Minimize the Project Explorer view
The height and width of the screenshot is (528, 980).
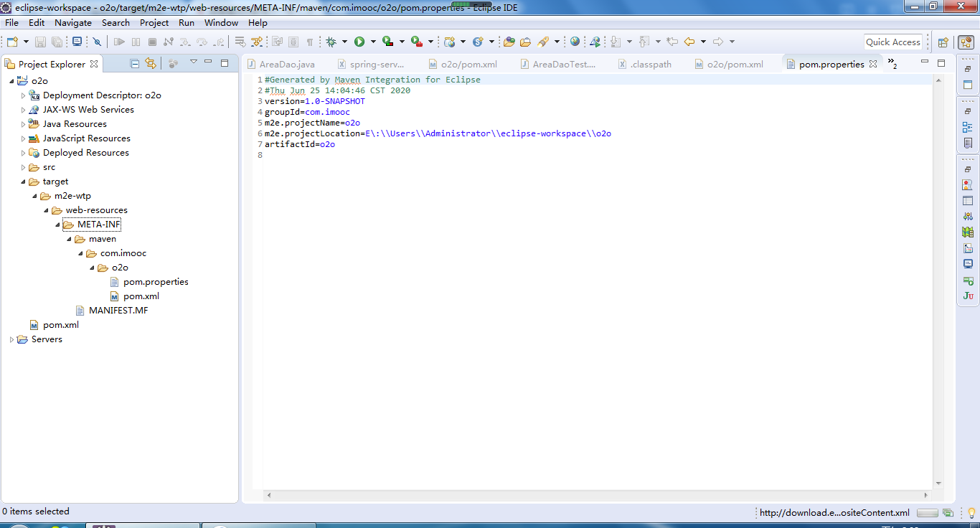pos(208,62)
